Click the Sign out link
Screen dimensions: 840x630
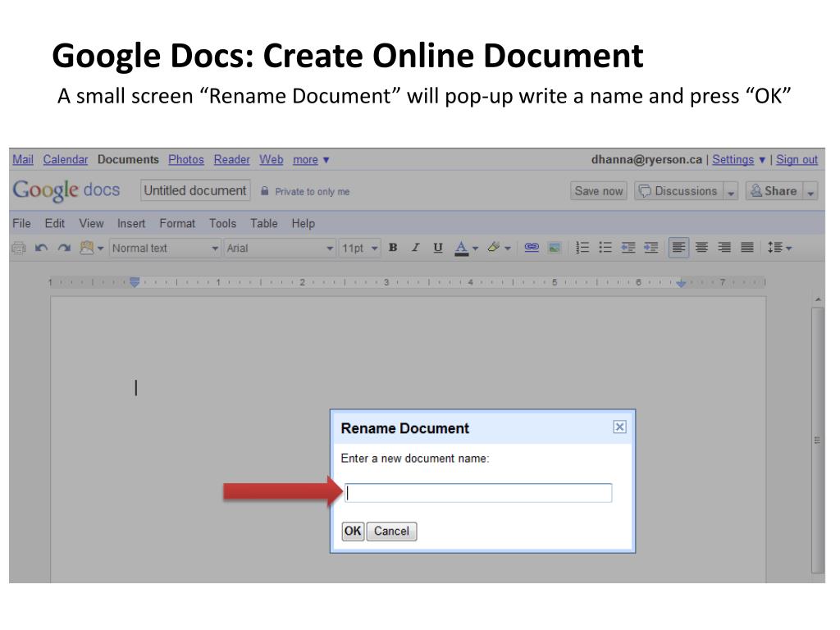797,160
